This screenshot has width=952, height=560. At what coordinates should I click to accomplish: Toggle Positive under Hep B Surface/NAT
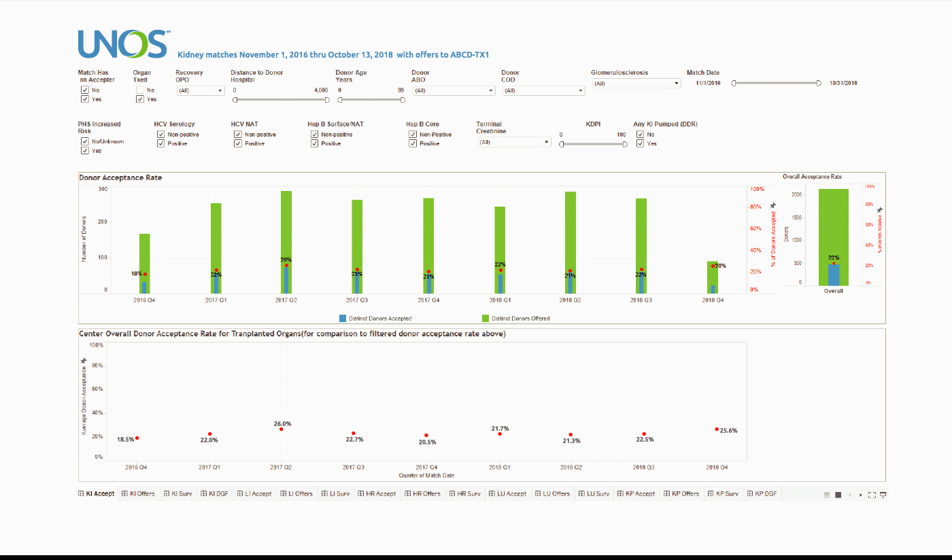tap(315, 143)
